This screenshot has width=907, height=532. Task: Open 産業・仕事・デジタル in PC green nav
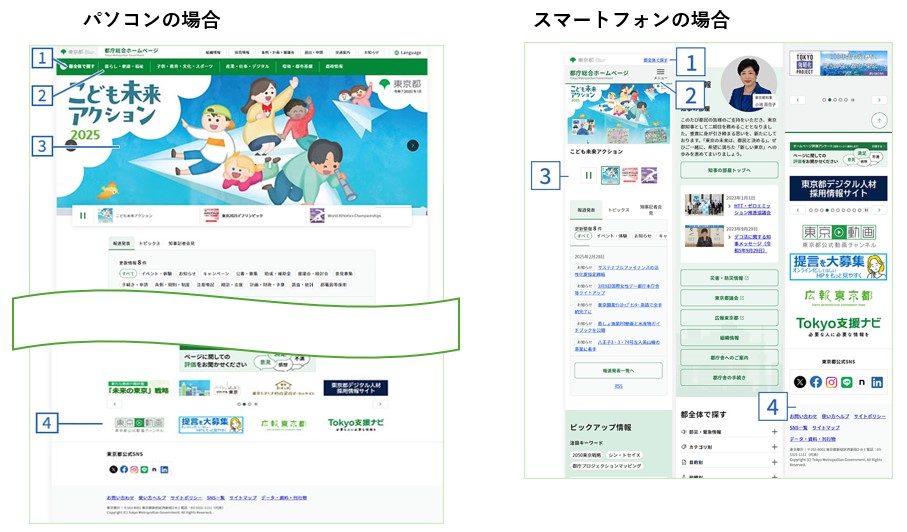pyautogui.click(x=247, y=66)
